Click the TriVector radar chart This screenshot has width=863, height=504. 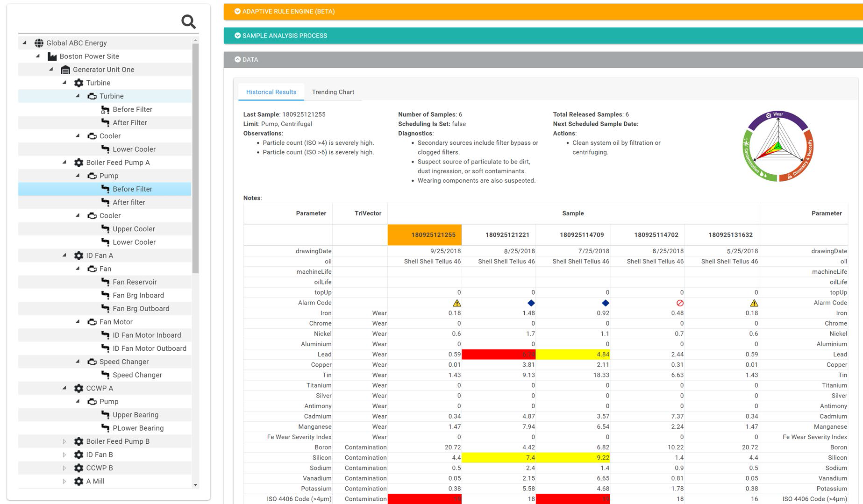point(778,147)
